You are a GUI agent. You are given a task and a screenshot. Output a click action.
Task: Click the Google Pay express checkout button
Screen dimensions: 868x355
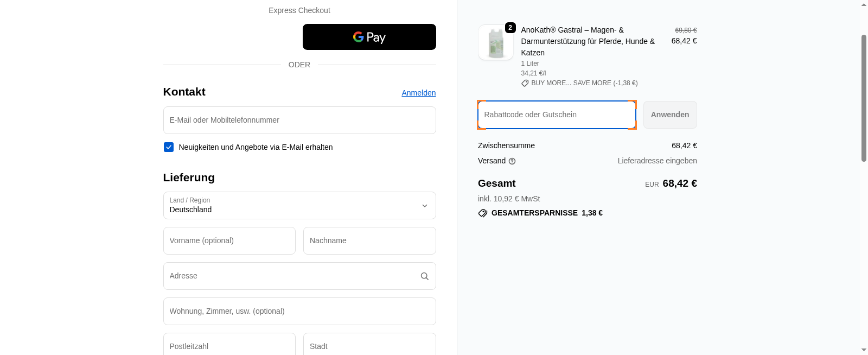[369, 37]
